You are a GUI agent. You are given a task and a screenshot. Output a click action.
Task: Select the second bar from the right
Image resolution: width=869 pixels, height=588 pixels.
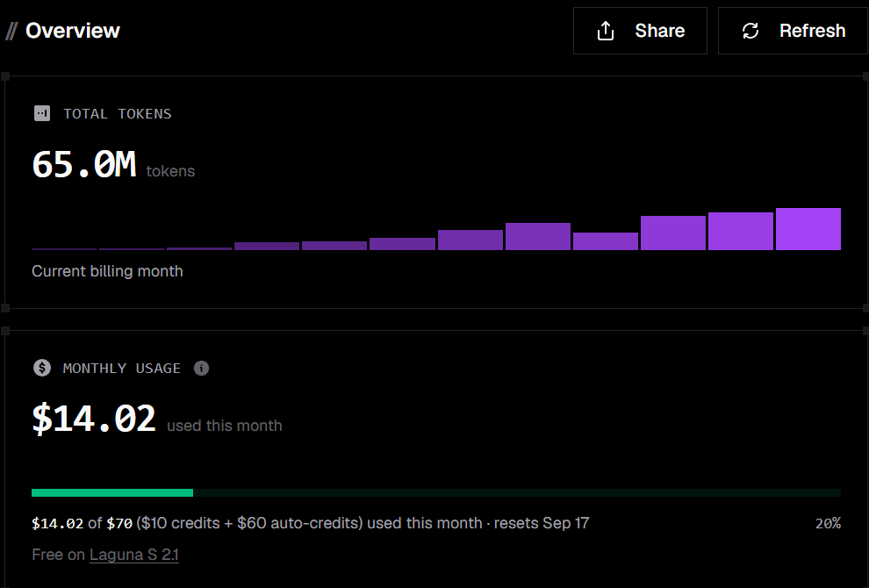(741, 231)
